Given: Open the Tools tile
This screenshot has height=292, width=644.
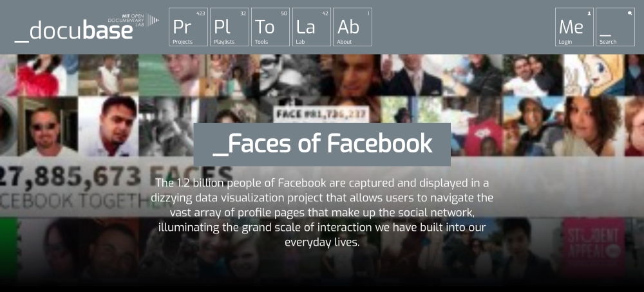Looking at the screenshot, I should pos(270,27).
